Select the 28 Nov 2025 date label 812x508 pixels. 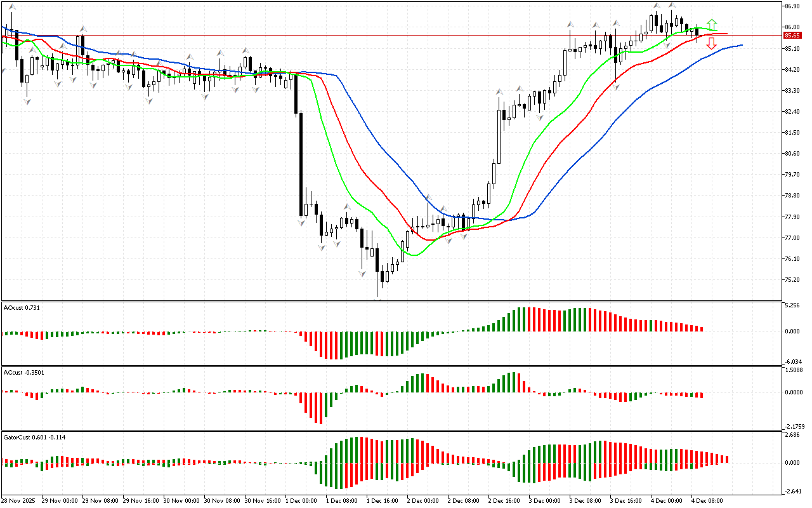coord(19,500)
